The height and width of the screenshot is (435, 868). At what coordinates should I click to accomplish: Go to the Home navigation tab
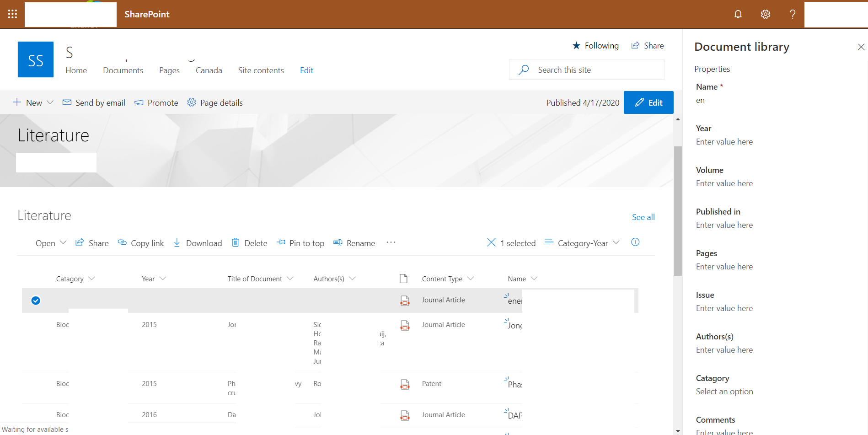click(x=76, y=70)
